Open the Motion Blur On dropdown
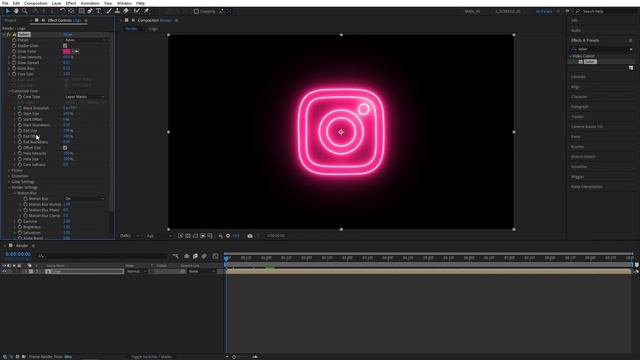The width and height of the screenshot is (640, 360). point(85,199)
